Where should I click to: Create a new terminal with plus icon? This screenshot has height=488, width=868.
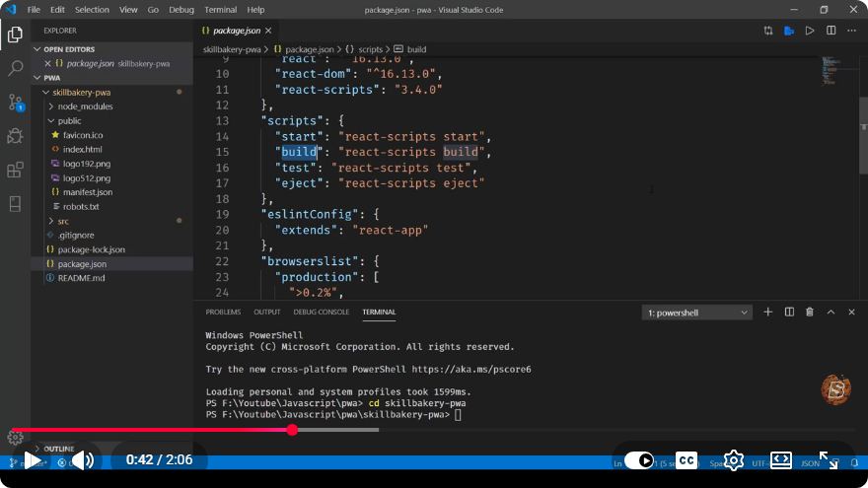[x=767, y=313]
